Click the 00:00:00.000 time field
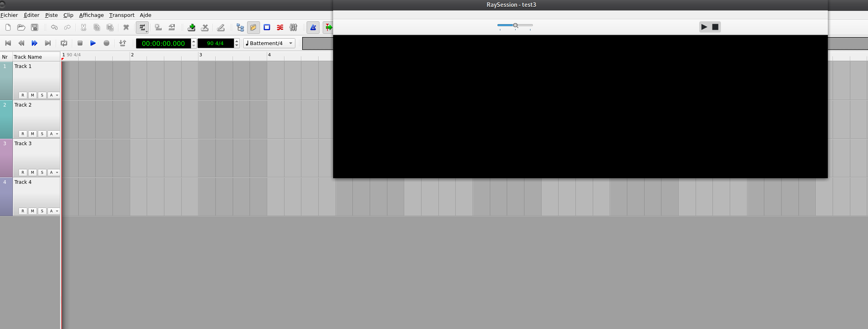The width and height of the screenshot is (868, 329). click(163, 43)
